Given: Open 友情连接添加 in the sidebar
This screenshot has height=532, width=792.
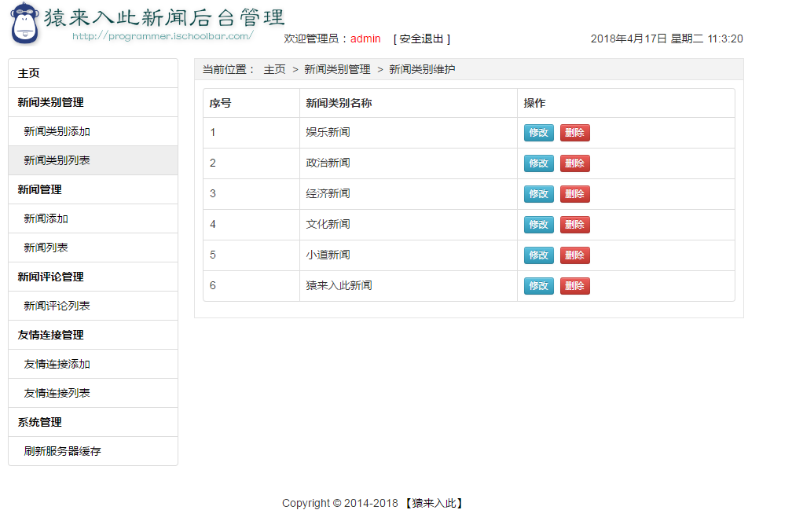Looking at the screenshot, I should pyautogui.click(x=93, y=364).
